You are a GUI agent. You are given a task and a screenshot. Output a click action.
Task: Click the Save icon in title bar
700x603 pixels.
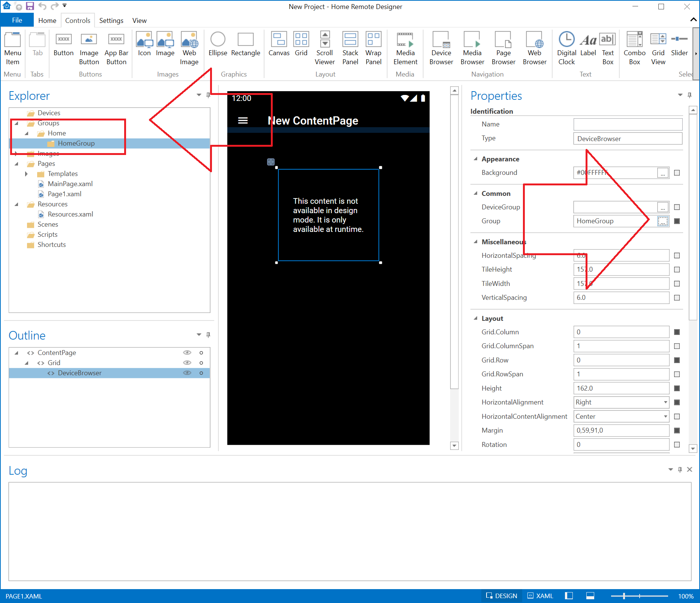tap(30, 6)
